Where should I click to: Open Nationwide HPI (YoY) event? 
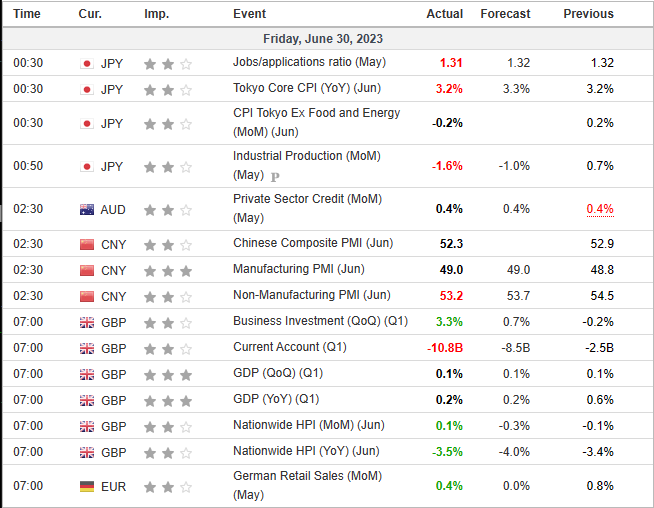coord(306,451)
